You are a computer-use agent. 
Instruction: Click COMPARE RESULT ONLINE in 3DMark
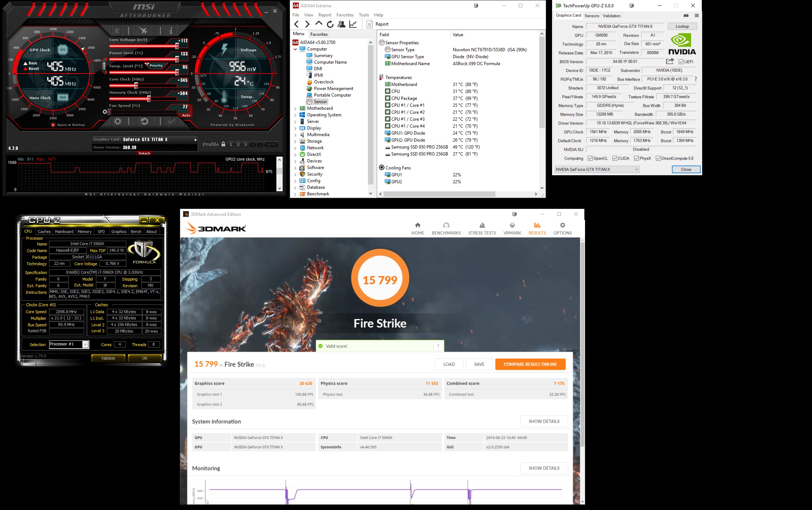pos(530,364)
